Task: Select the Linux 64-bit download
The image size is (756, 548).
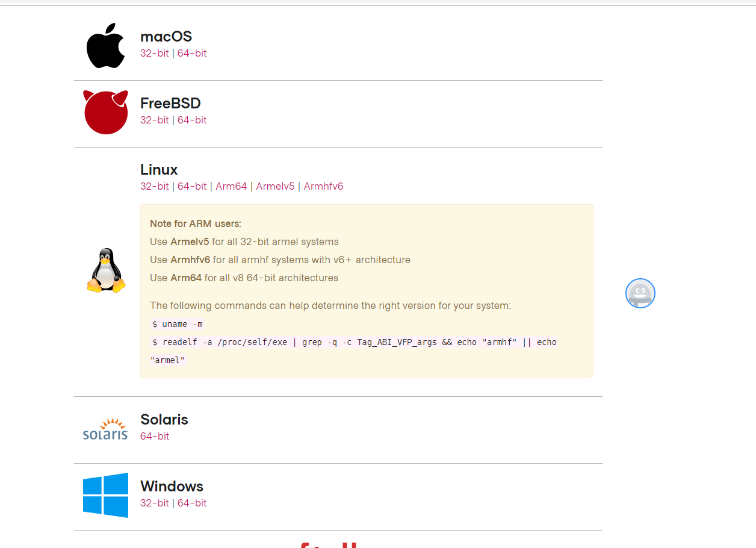Action: pos(192,186)
